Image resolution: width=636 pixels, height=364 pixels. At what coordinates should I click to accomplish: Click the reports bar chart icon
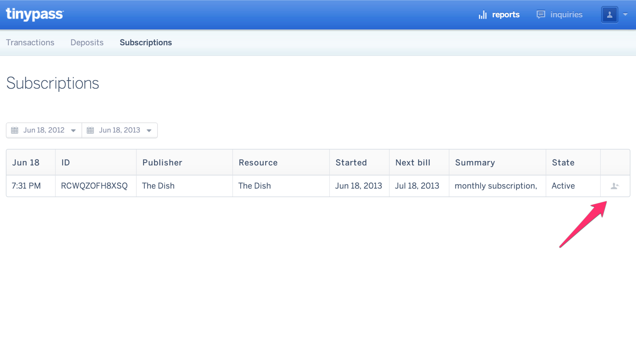[482, 15]
